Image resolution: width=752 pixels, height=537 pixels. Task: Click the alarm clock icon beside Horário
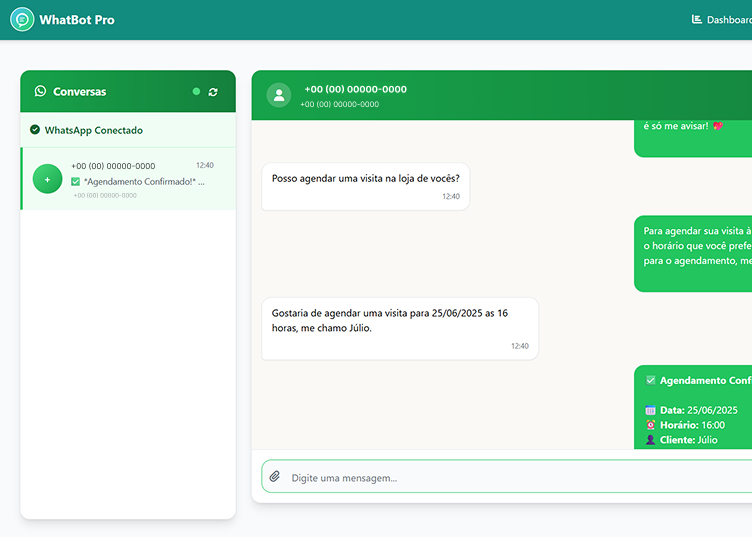click(650, 425)
